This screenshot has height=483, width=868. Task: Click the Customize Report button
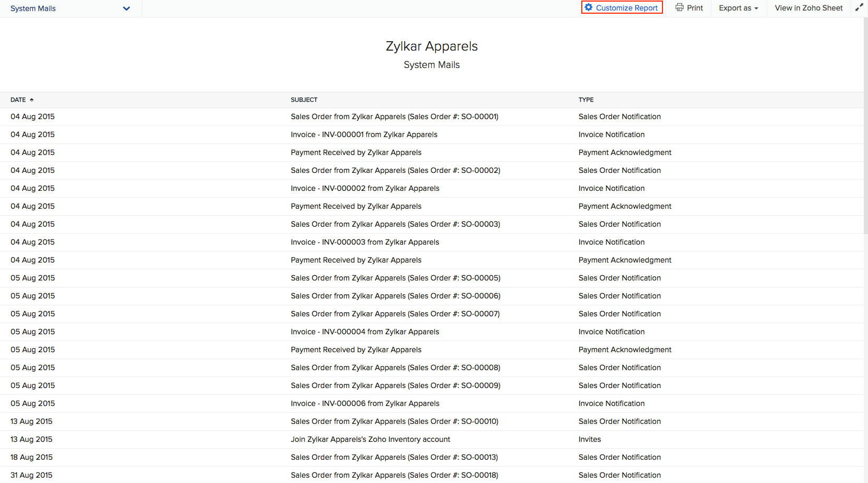click(x=621, y=7)
